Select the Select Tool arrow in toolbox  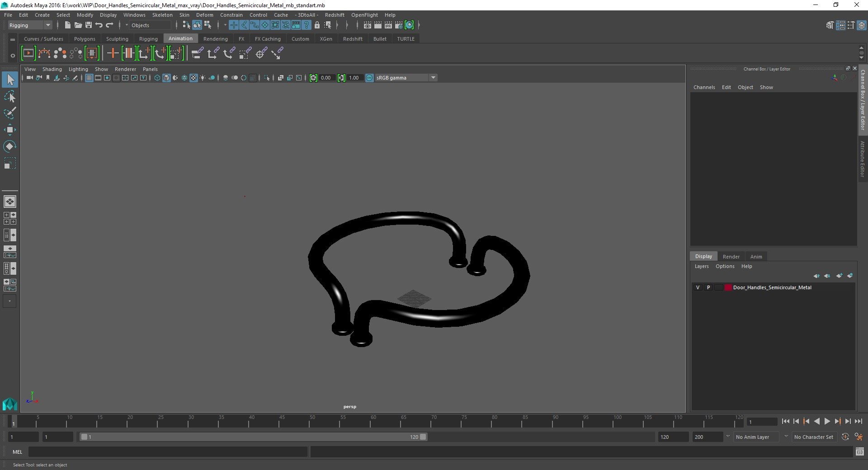click(10, 80)
